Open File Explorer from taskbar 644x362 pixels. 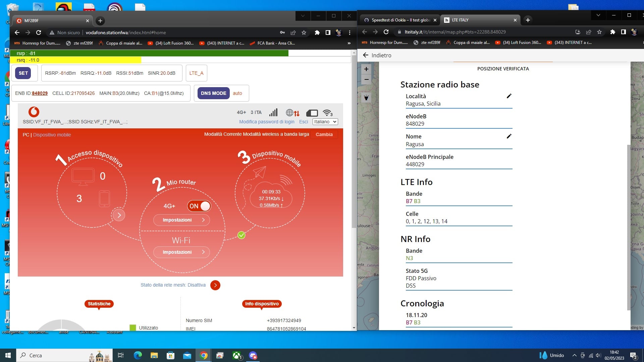154,355
